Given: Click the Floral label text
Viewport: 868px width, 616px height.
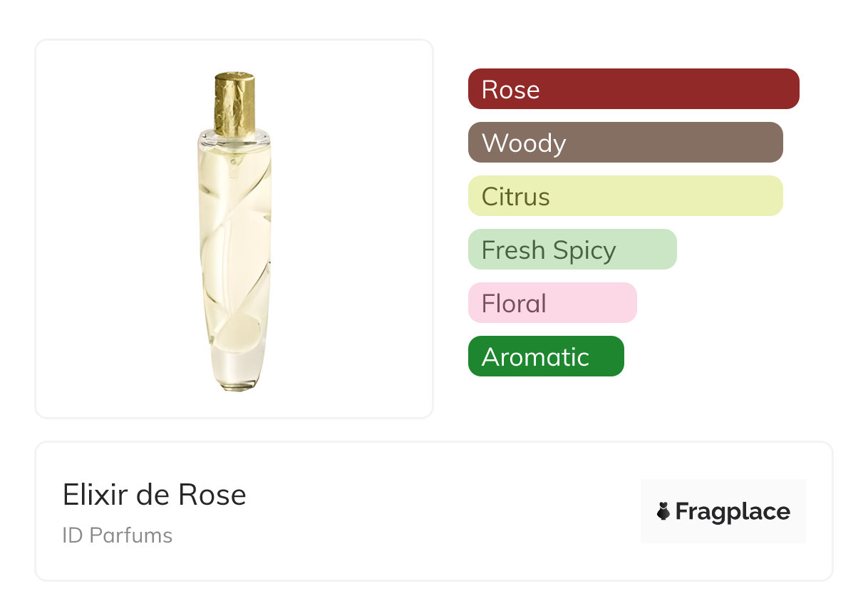Looking at the screenshot, I should tap(514, 304).
